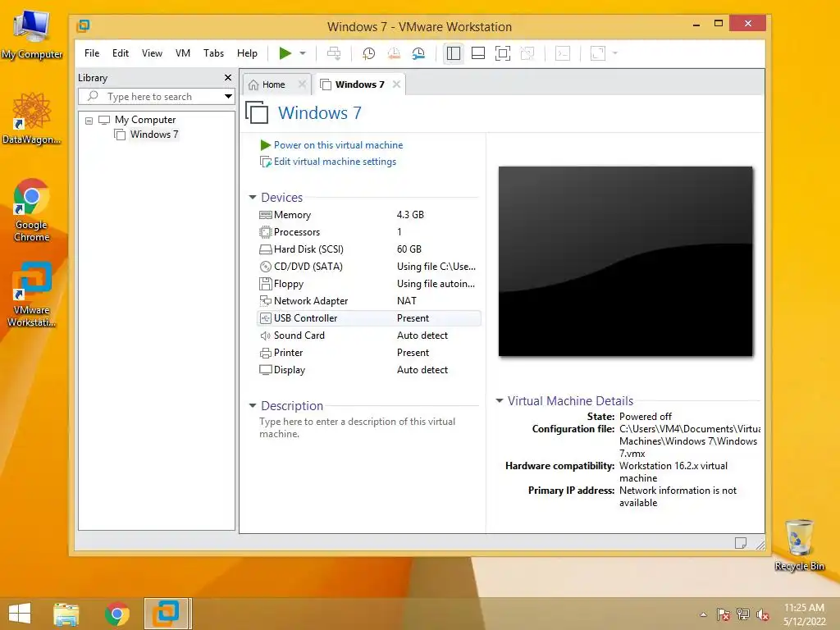The height and width of the screenshot is (630, 840).
Task: Click Power on this virtual machine
Action: [338, 145]
